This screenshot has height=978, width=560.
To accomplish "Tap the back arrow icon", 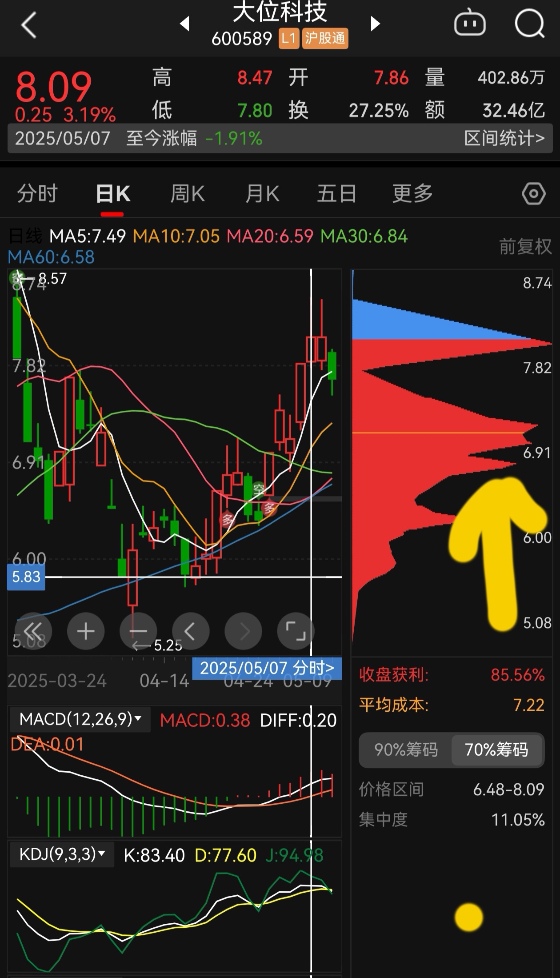I will (x=28, y=25).
